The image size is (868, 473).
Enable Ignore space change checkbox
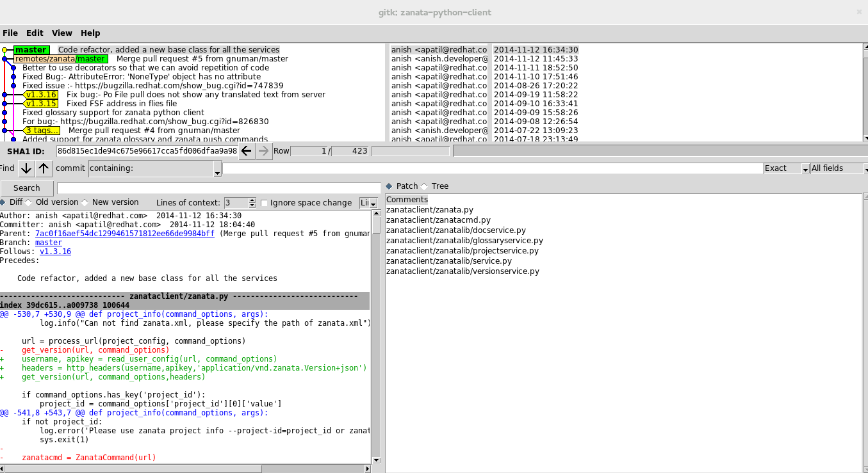point(264,203)
